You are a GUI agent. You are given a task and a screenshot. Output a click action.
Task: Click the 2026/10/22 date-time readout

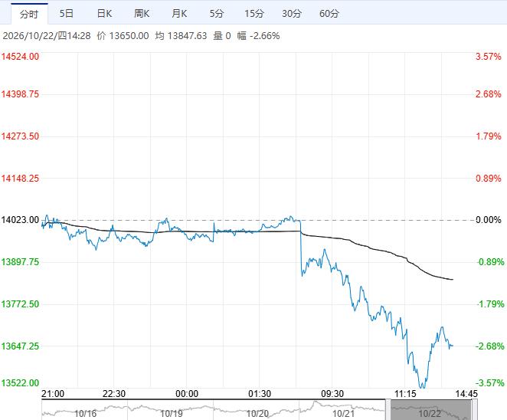[x=47, y=35]
